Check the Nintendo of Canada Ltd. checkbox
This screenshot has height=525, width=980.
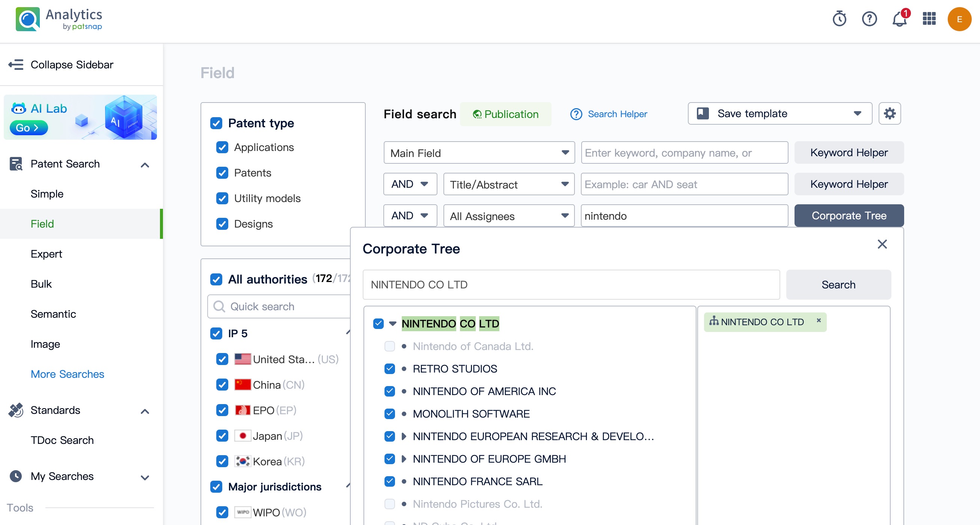pyautogui.click(x=390, y=346)
